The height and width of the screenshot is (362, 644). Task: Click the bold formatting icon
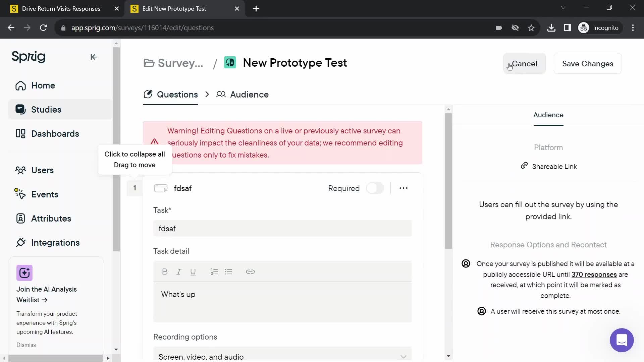click(x=165, y=271)
